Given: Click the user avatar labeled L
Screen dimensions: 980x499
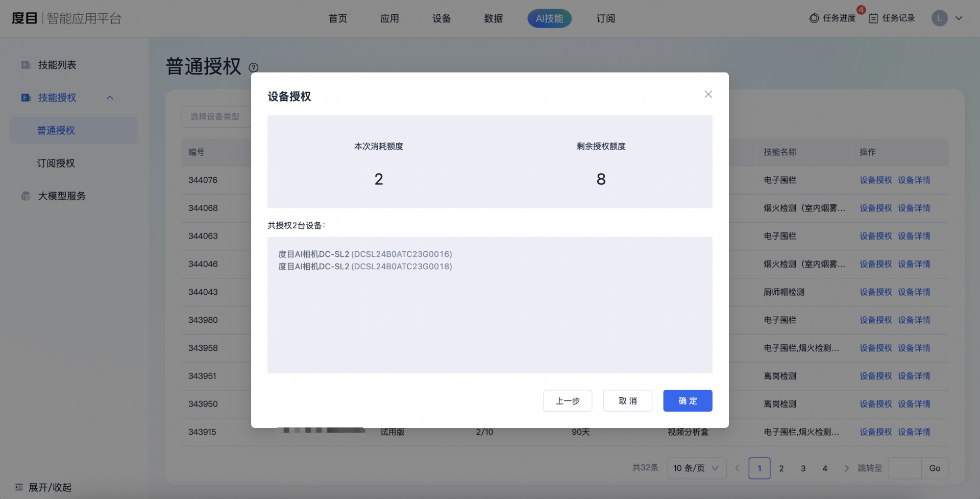Looking at the screenshot, I should 939,18.
